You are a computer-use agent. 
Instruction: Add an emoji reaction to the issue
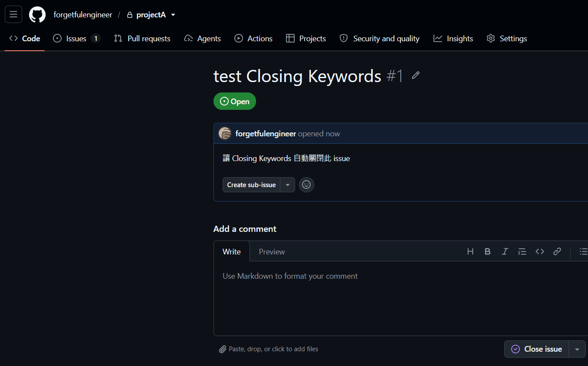(306, 185)
